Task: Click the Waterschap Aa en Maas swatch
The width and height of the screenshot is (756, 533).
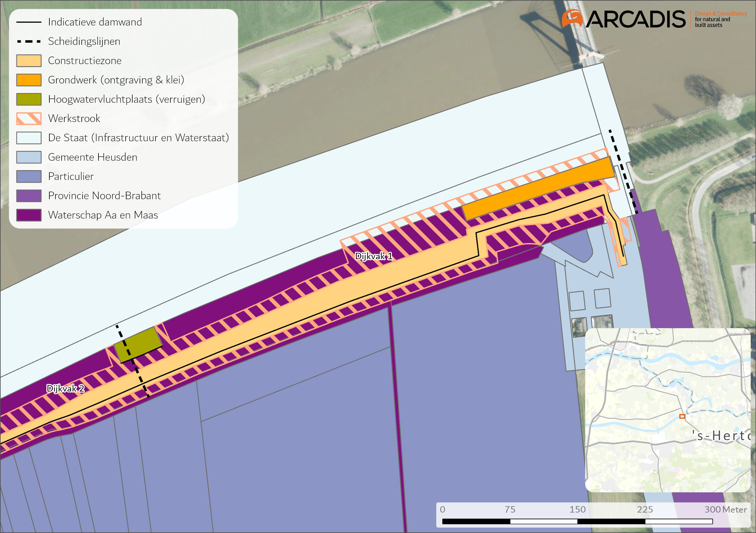Action: (x=29, y=215)
